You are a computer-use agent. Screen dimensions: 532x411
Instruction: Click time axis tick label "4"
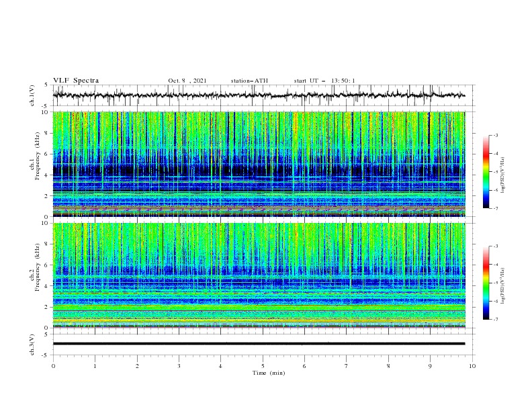(x=220, y=366)
